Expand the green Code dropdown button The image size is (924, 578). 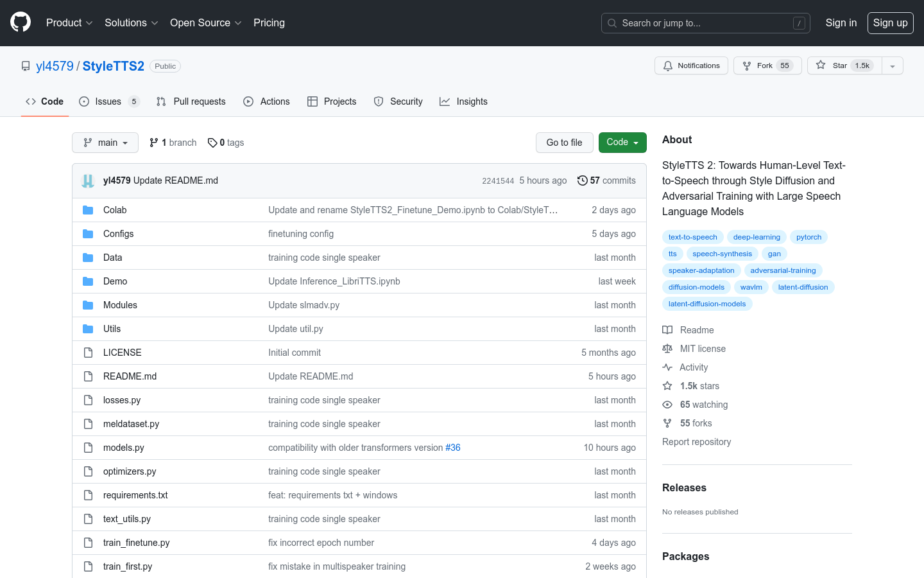click(622, 143)
